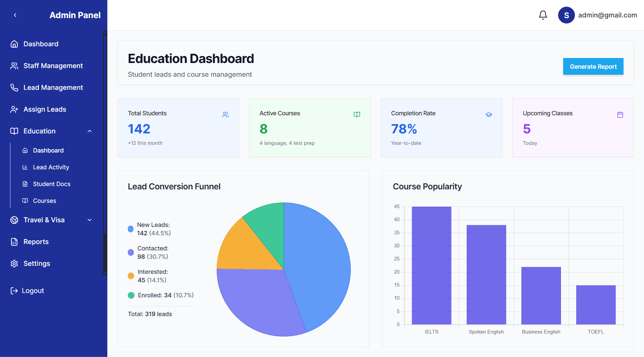Open Lead Management in the sidebar
644x357 pixels.
[x=53, y=87]
